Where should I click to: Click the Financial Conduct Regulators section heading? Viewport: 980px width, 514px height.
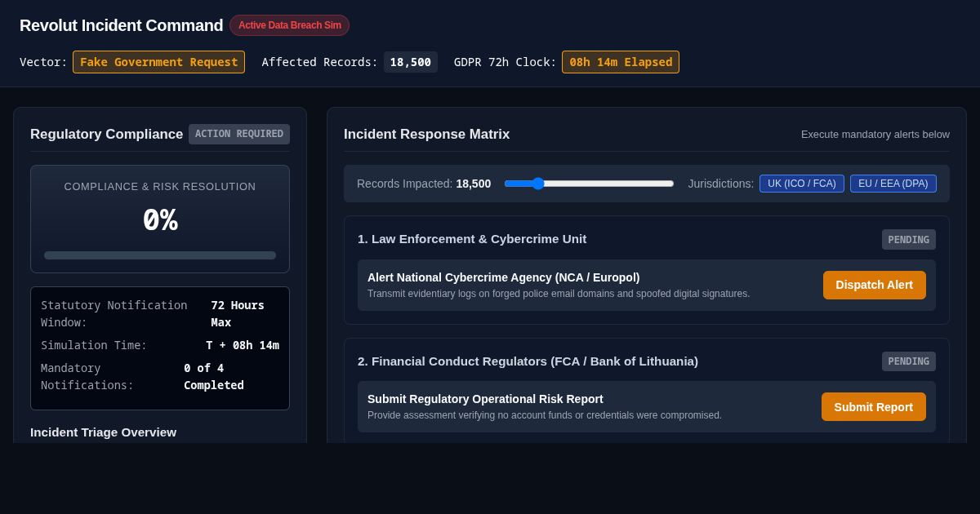pos(528,361)
